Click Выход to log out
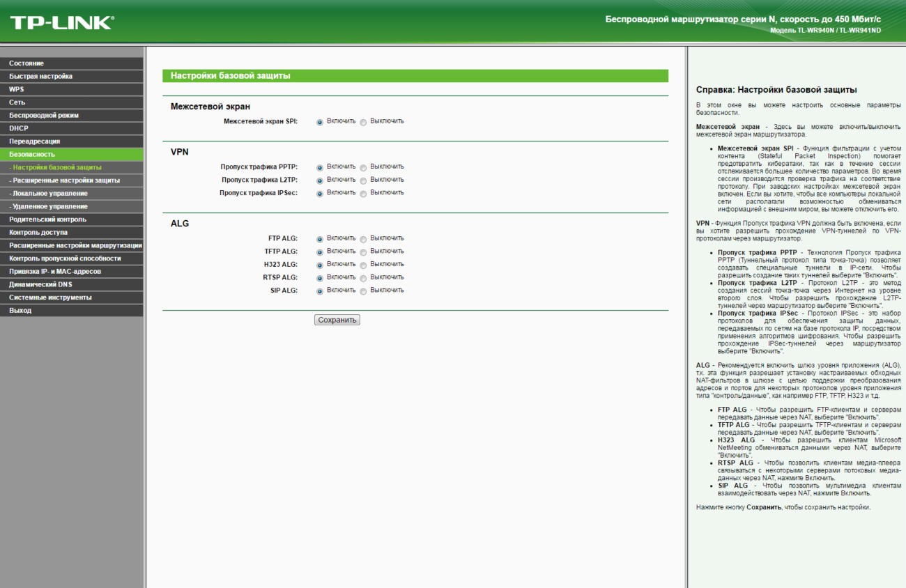Image resolution: width=906 pixels, height=588 pixels. [20, 311]
